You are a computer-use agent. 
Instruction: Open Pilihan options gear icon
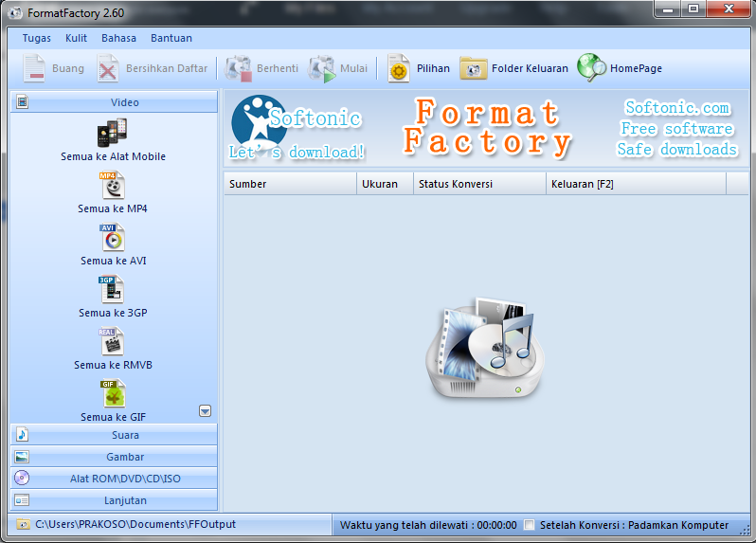398,68
